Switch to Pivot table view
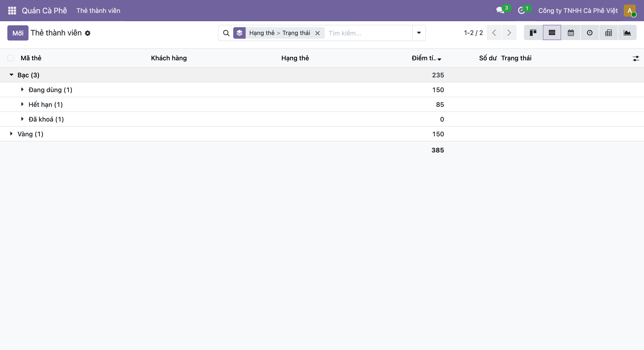This screenshot has width=644, height=350. [x=609, y=32]
